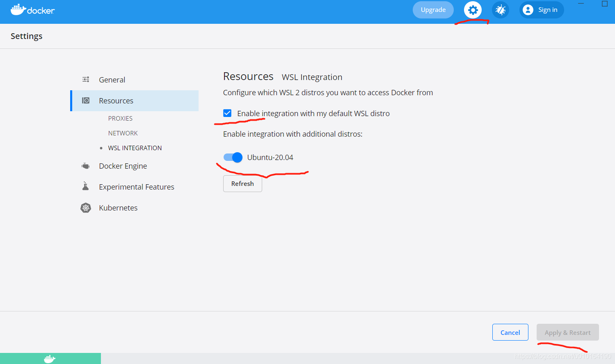Click the Refresh button
Viewport: 615px width, 364px height.
coord(242,183)
